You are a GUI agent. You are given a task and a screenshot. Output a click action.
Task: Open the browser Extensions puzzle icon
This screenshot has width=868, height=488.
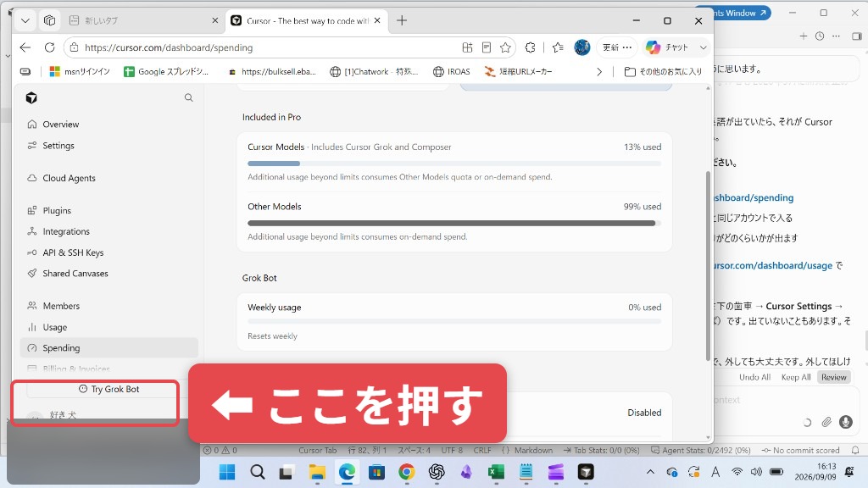coord(531,47)
